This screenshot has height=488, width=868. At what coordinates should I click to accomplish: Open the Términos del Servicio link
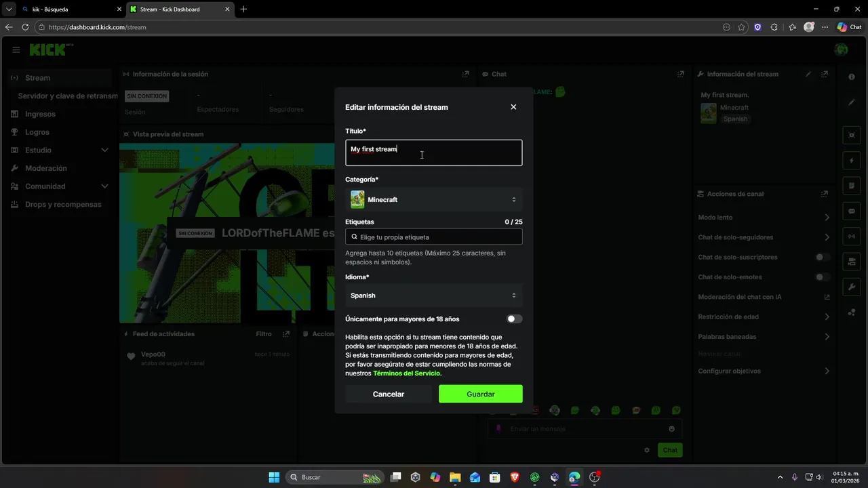(406, 373)
